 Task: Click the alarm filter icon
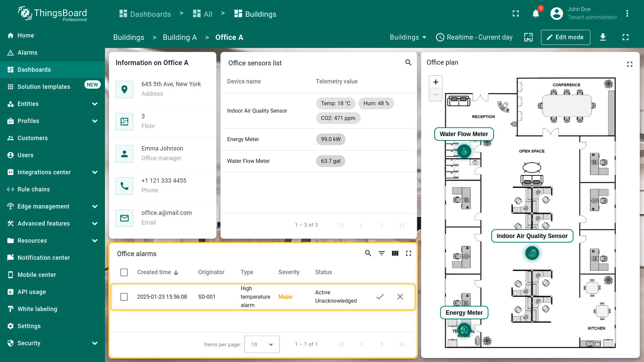(x=381, y=253)
